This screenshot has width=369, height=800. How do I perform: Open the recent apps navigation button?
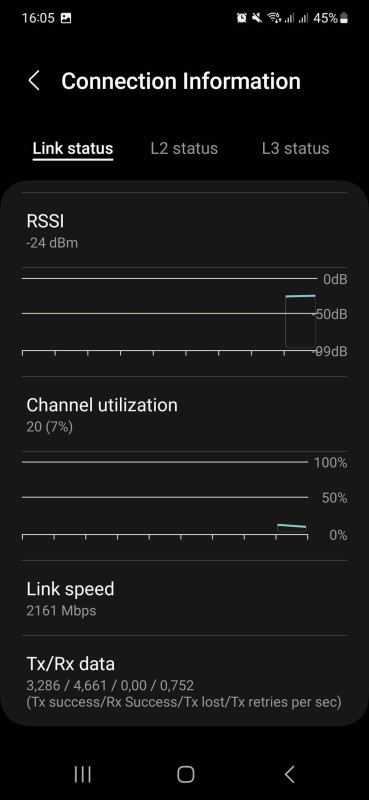[83, 774]
